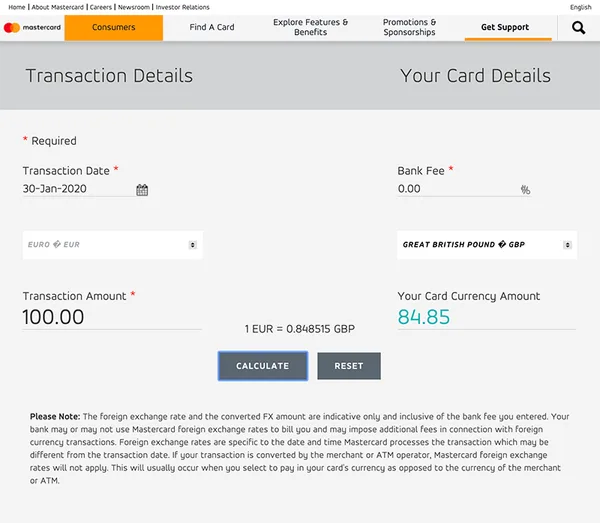Visit the Newsroom link
Viewport: 600px width, 523px height.
click(137, 7)
